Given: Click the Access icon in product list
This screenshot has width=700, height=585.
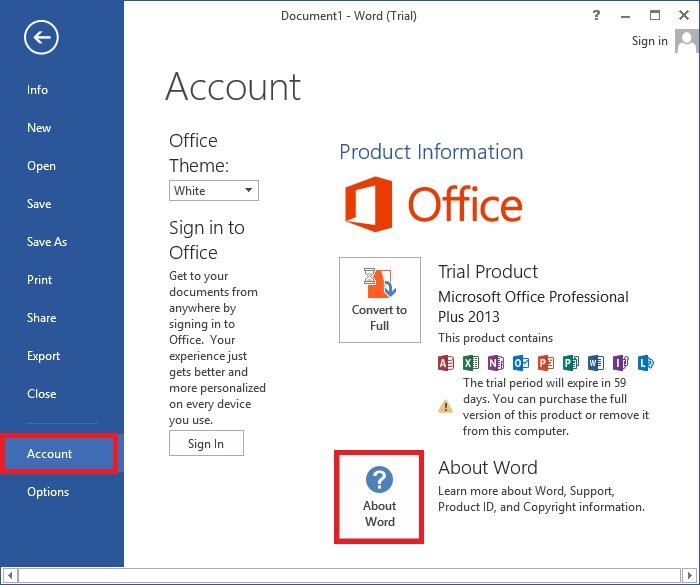Looking at the screenshot, I should click(x=447, y=362).
